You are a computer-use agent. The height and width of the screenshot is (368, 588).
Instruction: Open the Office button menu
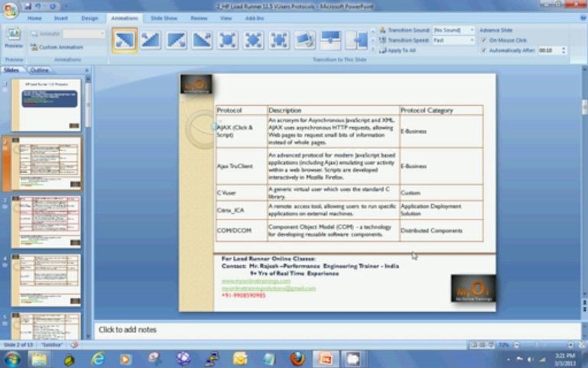click(10, 10)
